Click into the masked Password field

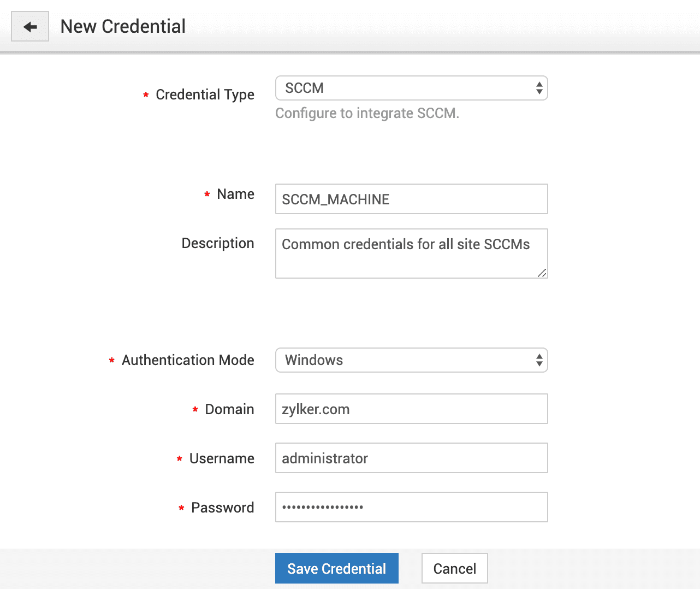[411, 507]
